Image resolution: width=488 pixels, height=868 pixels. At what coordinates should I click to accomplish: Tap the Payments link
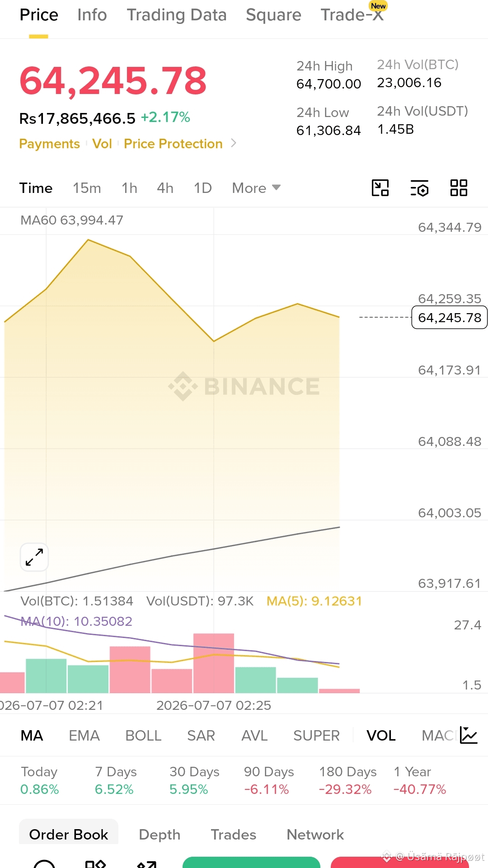49,144
